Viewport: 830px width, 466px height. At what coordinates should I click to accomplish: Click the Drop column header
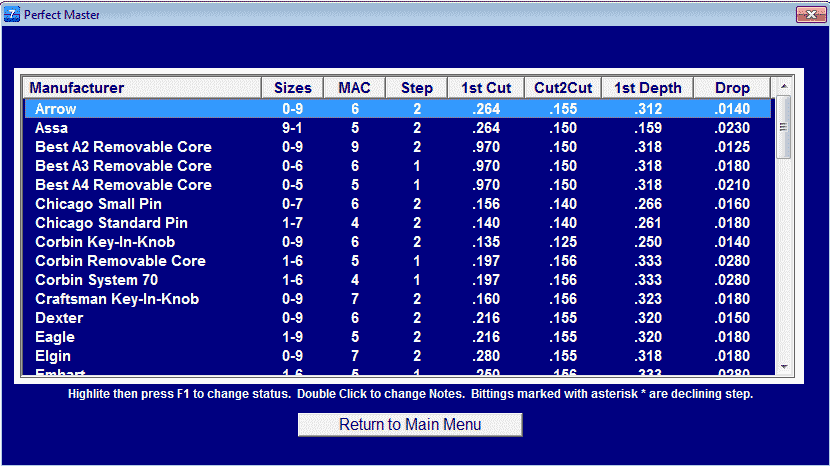pos(732,88)
